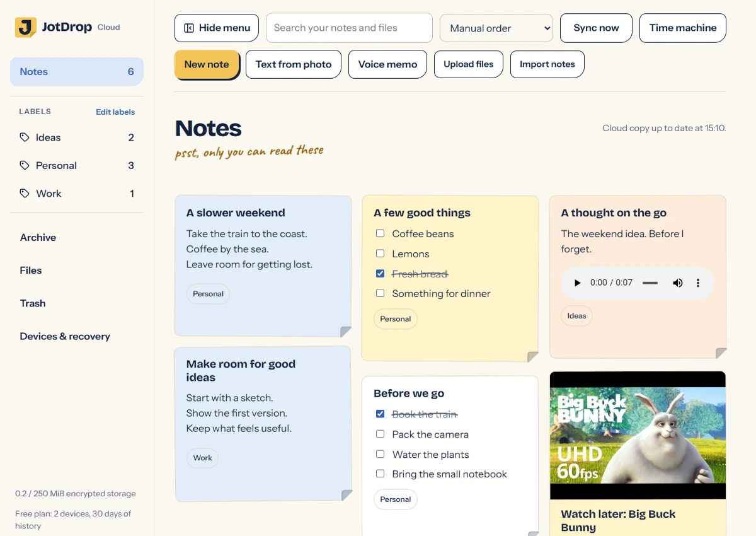Click Personal tag on A few good things
The width and height of the screenshot is (756, 536).
pyautogui.click(x=396, y=319)
